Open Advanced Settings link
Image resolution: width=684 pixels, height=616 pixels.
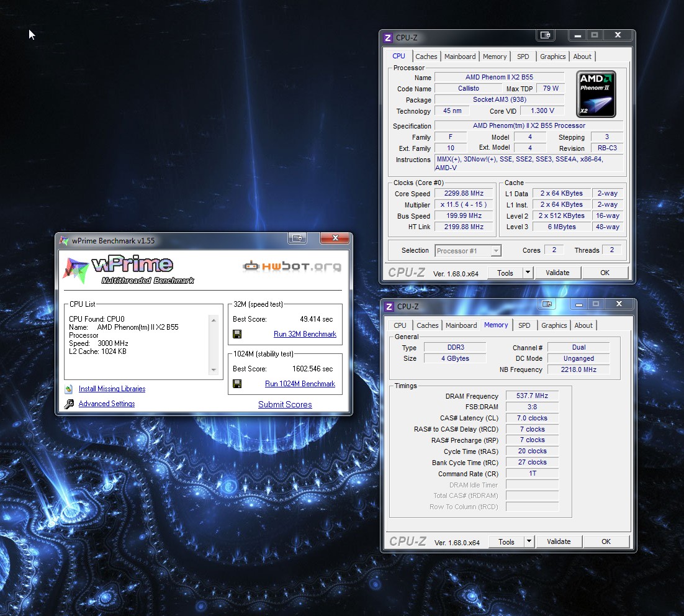coord(107,404)
